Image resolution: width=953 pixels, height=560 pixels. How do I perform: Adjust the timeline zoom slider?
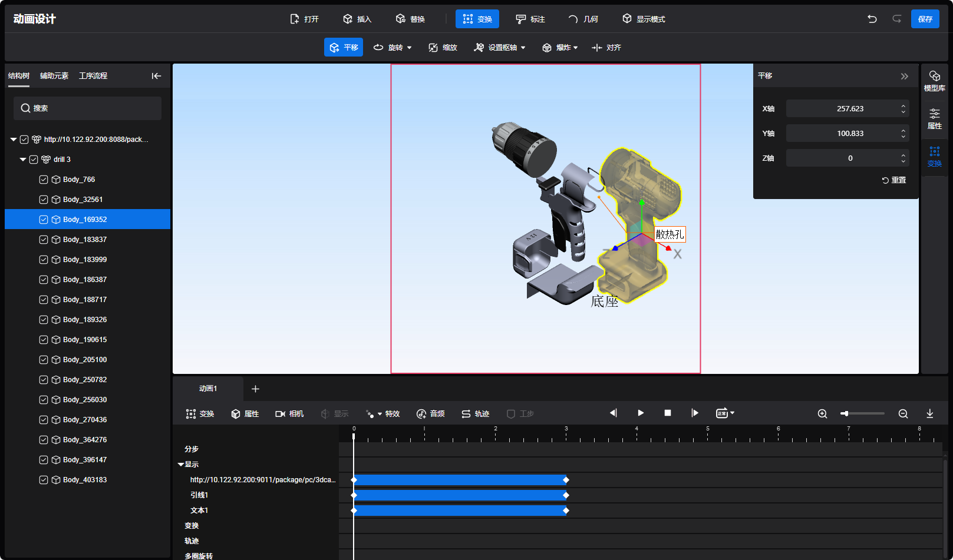845,413
